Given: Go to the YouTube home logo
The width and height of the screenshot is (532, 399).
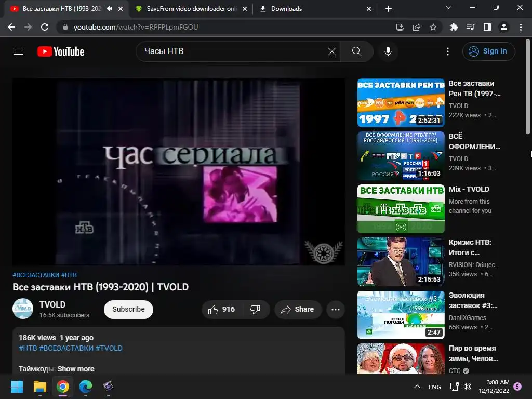Looking at the screenshot, I should point(61,51).
